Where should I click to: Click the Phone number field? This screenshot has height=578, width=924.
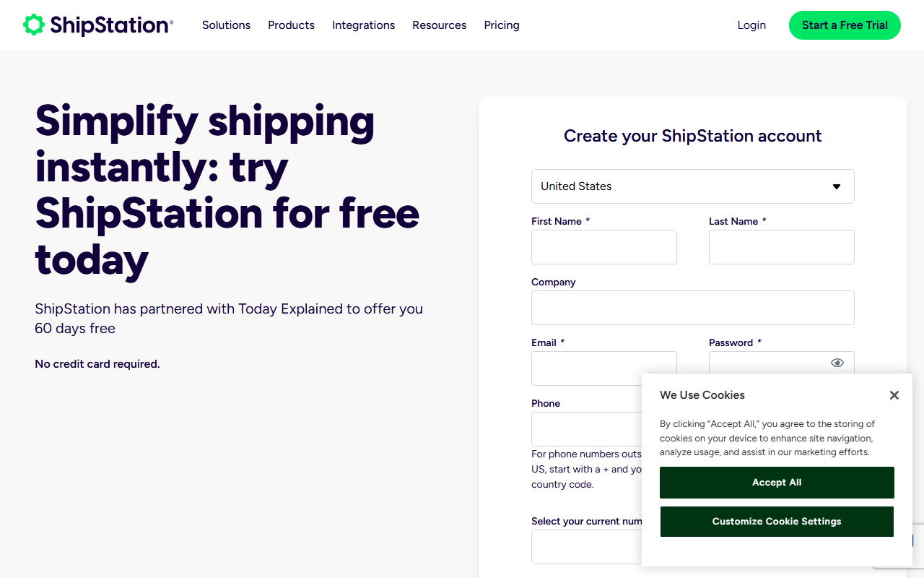click(587, 429)
